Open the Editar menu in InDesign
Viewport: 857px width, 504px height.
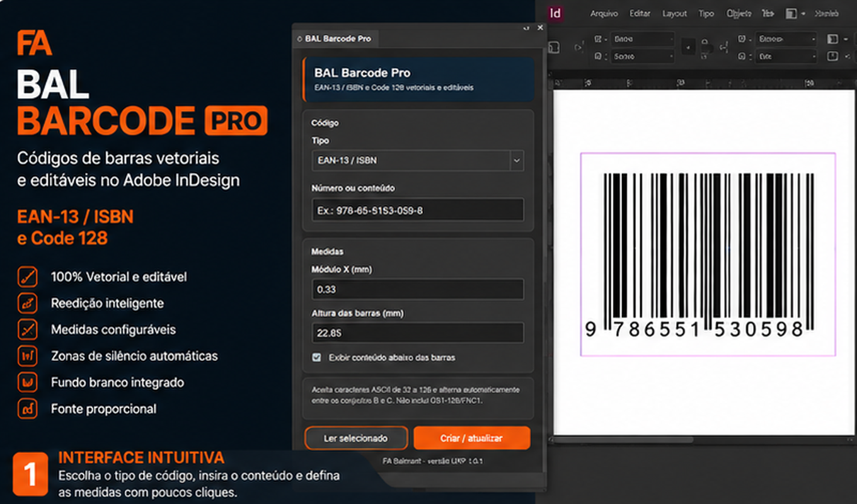coord(640,13)
